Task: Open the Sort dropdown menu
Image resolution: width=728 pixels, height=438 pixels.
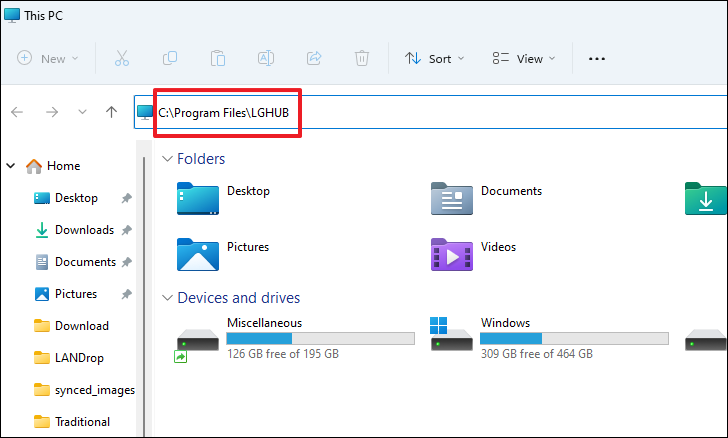Action: (x=434, y=59)
